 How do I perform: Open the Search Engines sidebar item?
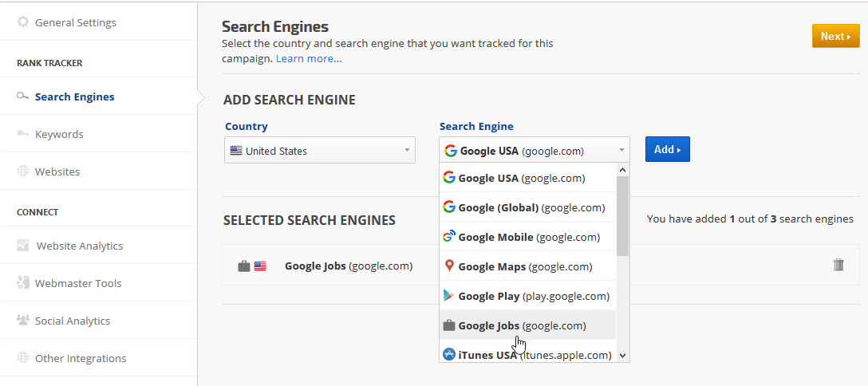coord(74,96)
